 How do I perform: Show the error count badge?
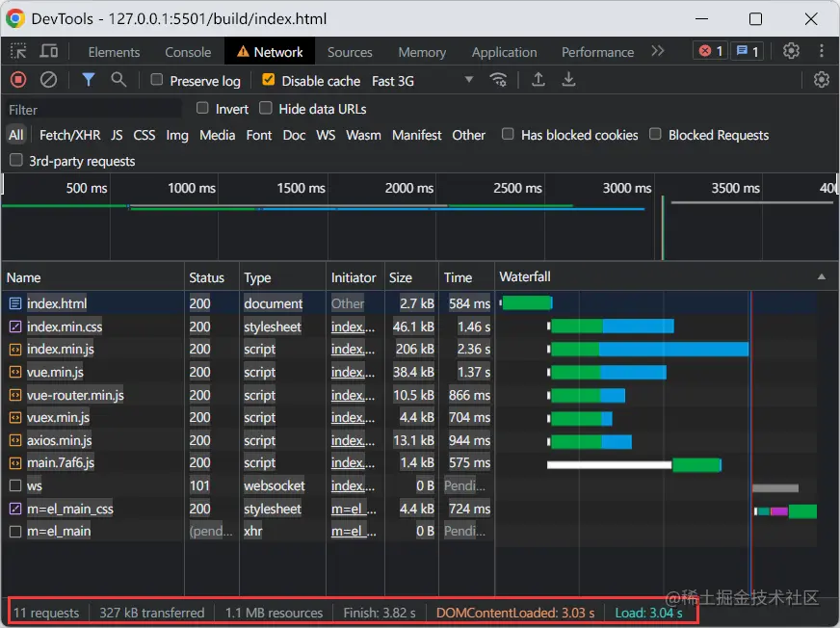point(710,51)
